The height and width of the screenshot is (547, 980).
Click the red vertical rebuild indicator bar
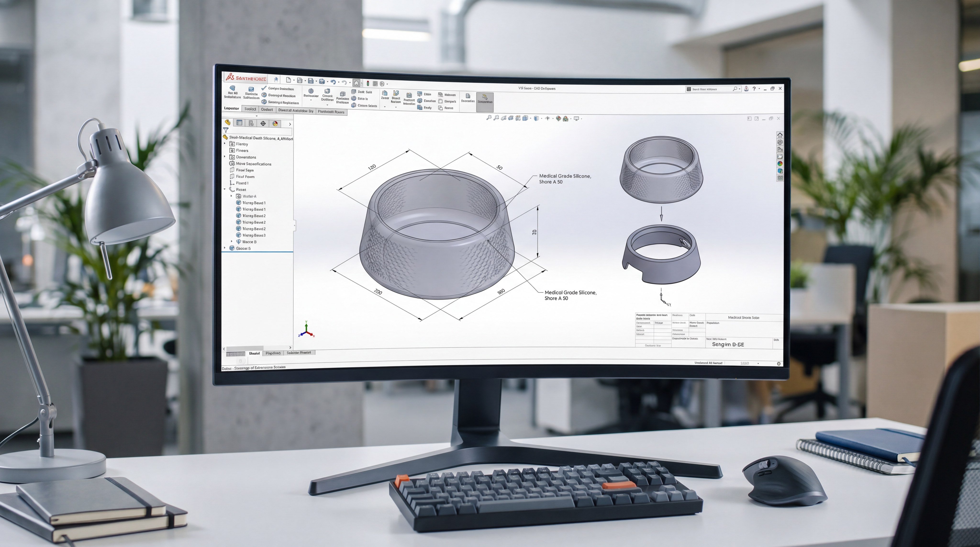point(368,83)
